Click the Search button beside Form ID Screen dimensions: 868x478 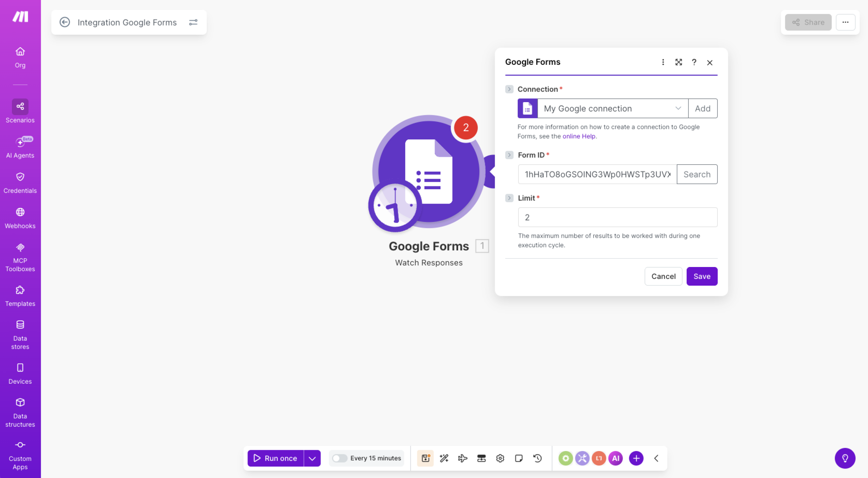(x=697, y=174)
